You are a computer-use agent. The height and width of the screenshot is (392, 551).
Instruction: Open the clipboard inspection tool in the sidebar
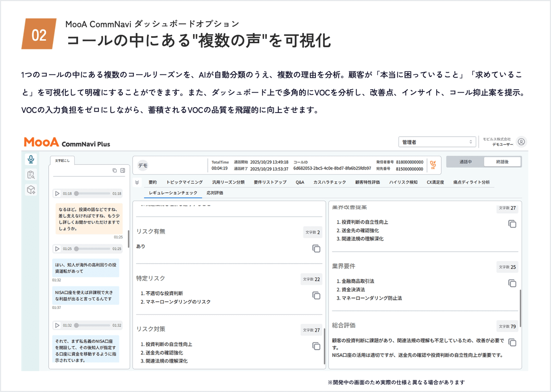coord(31,174)
